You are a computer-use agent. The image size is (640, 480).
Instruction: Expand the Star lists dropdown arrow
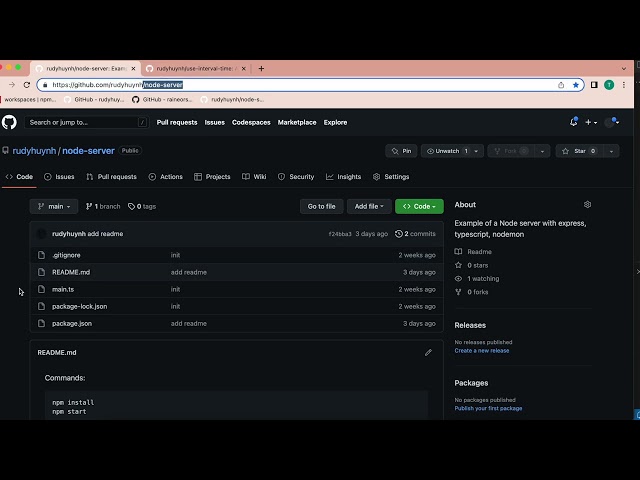click(x=611, y=151)
